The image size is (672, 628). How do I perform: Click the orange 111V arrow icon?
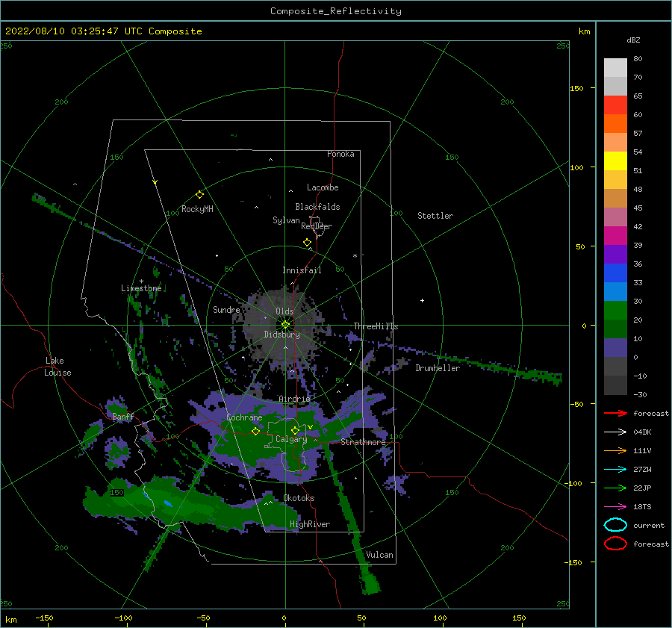pos(615,450)
